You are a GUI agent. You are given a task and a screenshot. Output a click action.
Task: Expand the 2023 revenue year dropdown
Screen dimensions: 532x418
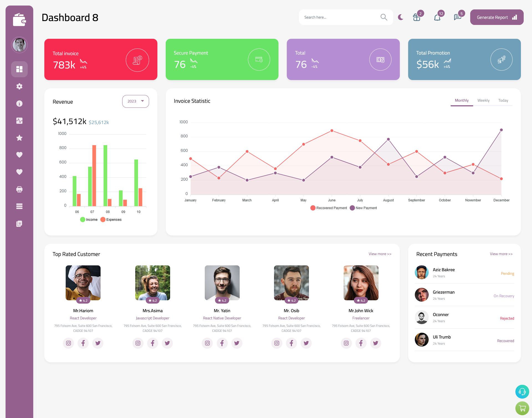135,101
